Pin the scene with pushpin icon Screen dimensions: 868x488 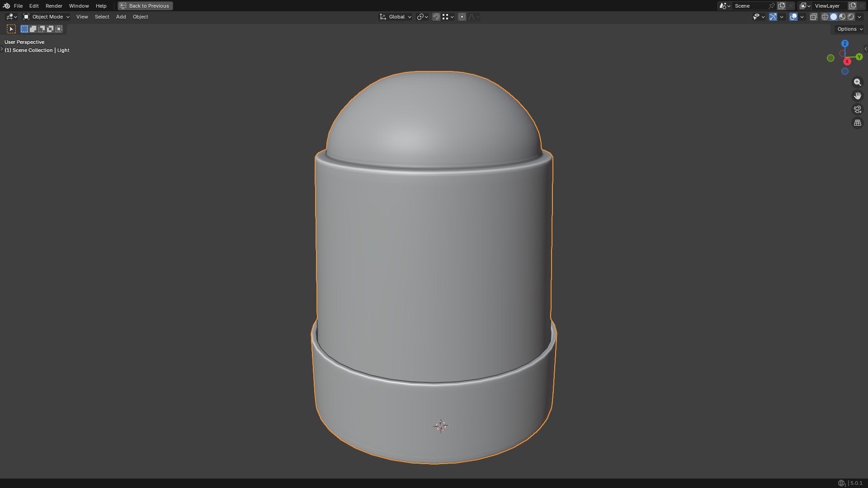click(x=772, y=6)
